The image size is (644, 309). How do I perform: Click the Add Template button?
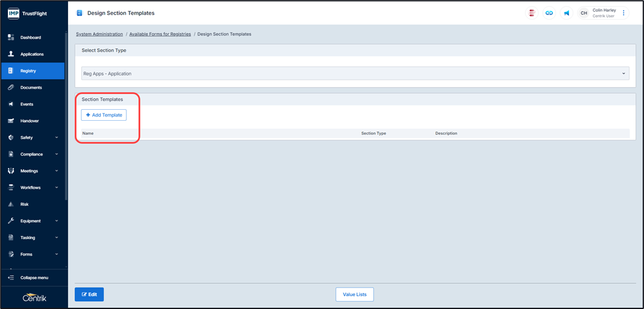point(104,115)
